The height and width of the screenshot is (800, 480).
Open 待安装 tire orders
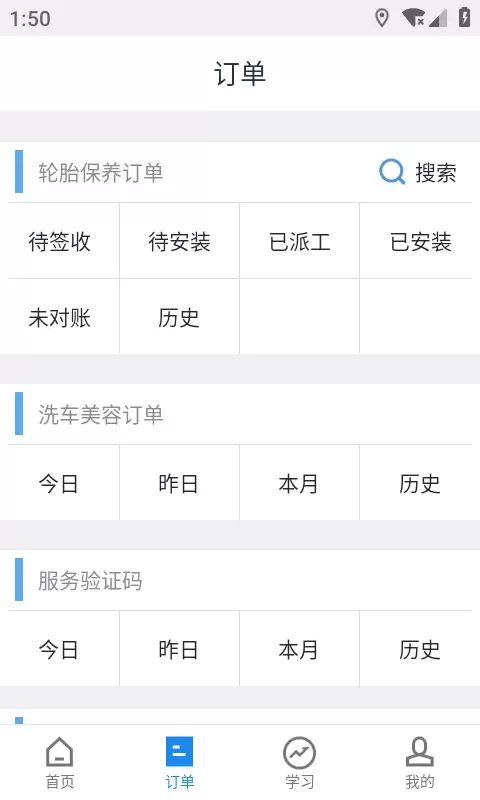tap(180, 241)
